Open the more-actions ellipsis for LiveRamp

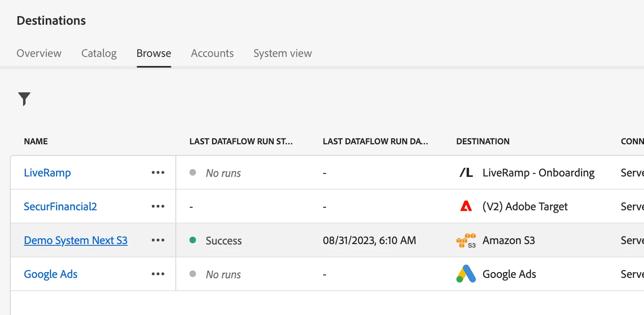158,173
